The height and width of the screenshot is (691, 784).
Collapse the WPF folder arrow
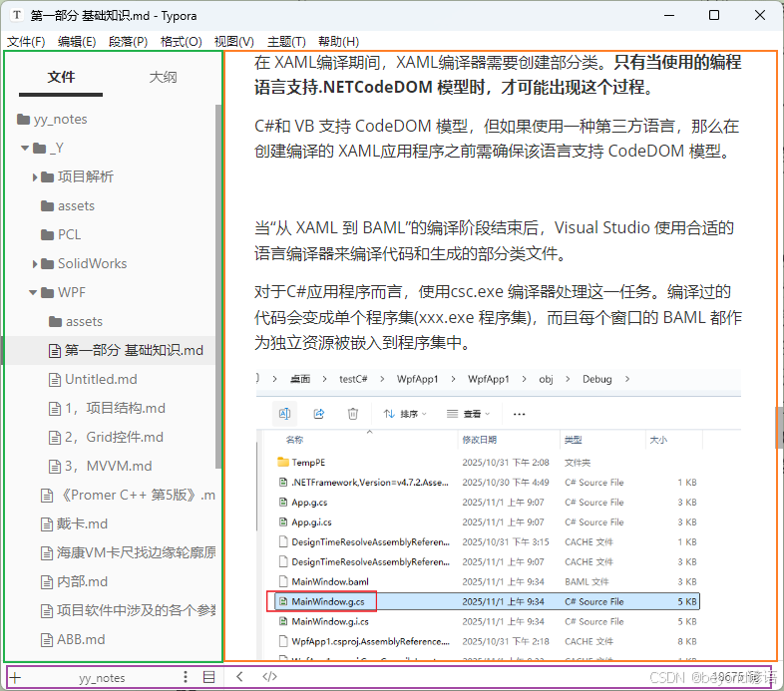point(33,292)
